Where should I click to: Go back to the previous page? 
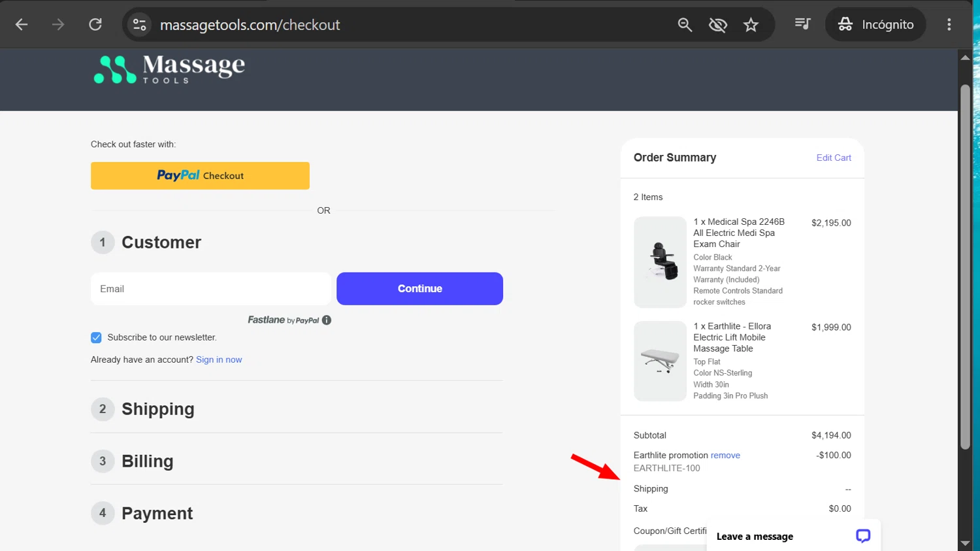(22, 25)
